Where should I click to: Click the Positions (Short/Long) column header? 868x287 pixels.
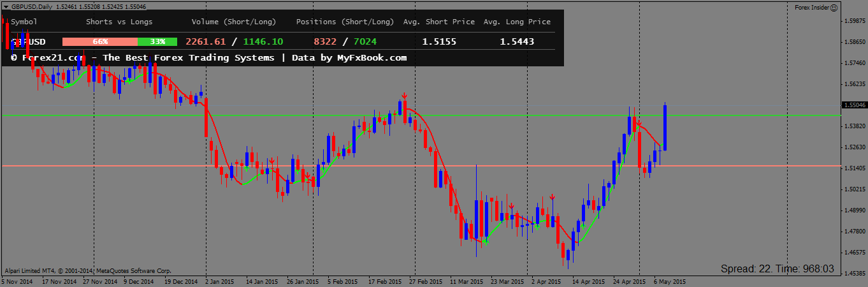[345, 22]
